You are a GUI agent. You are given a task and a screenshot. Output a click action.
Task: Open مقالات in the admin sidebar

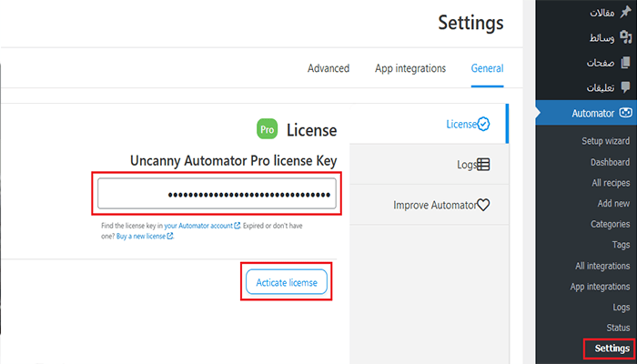602,13
